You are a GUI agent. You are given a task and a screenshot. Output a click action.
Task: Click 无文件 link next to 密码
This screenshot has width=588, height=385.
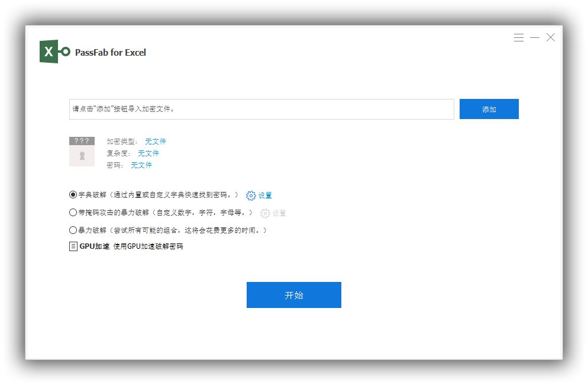pos(141,165)
